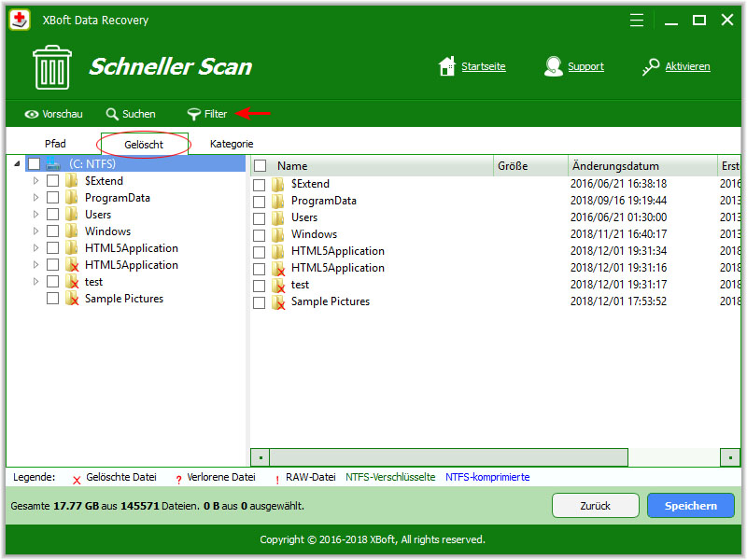Click the scrollbar left arrow button

pos(261,457)
